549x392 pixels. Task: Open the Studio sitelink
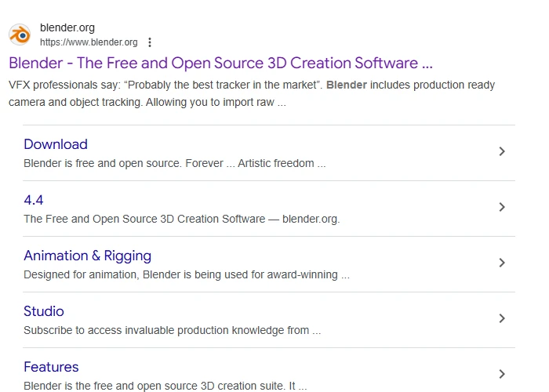coord(44,311)
